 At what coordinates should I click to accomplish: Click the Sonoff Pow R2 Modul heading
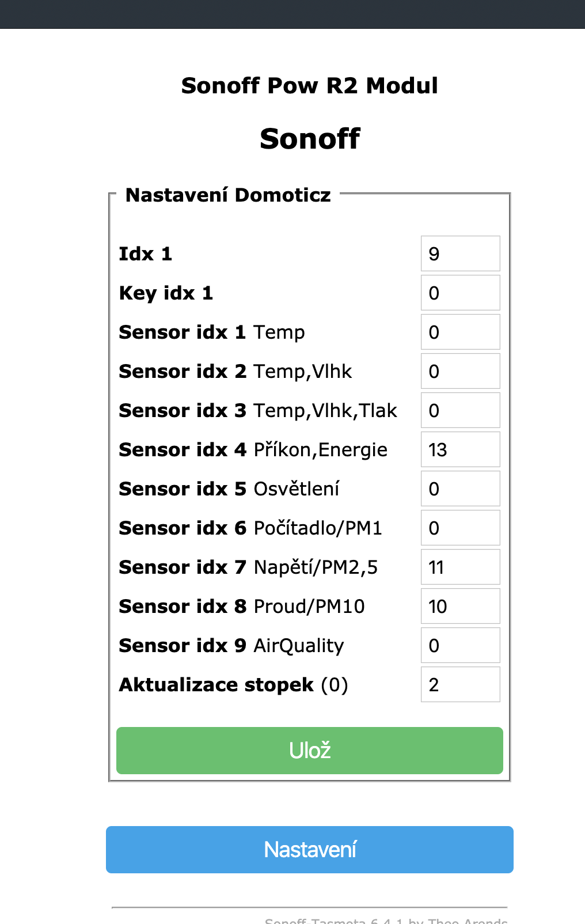[310, 86]
